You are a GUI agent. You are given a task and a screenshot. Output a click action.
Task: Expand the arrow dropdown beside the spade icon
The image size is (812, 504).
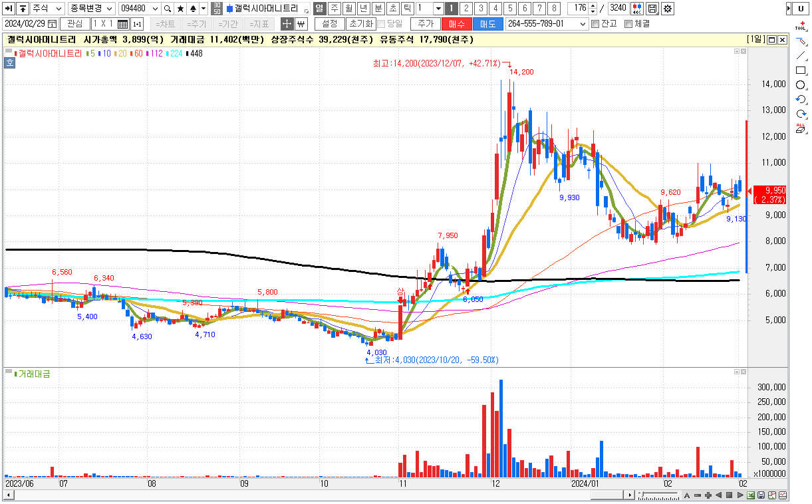pyautogui.click(x=203, y=9)
